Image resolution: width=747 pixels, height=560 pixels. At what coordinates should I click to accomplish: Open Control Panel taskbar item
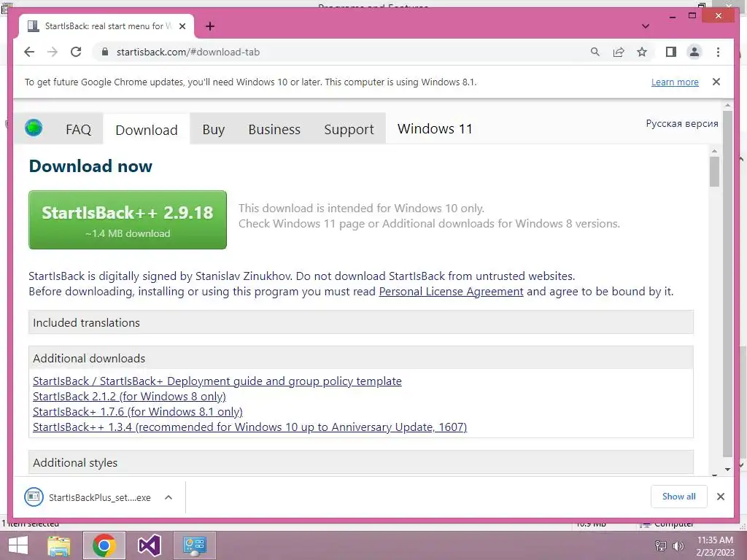click(x=194, y=545)
